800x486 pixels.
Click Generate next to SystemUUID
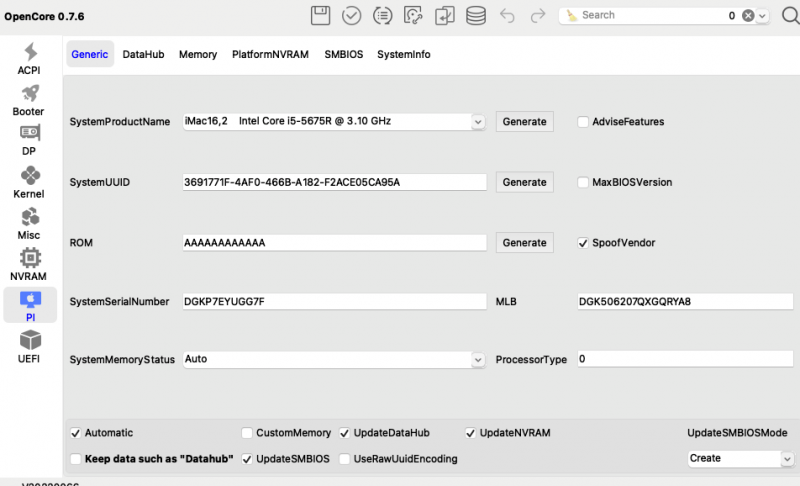point(524,183)
